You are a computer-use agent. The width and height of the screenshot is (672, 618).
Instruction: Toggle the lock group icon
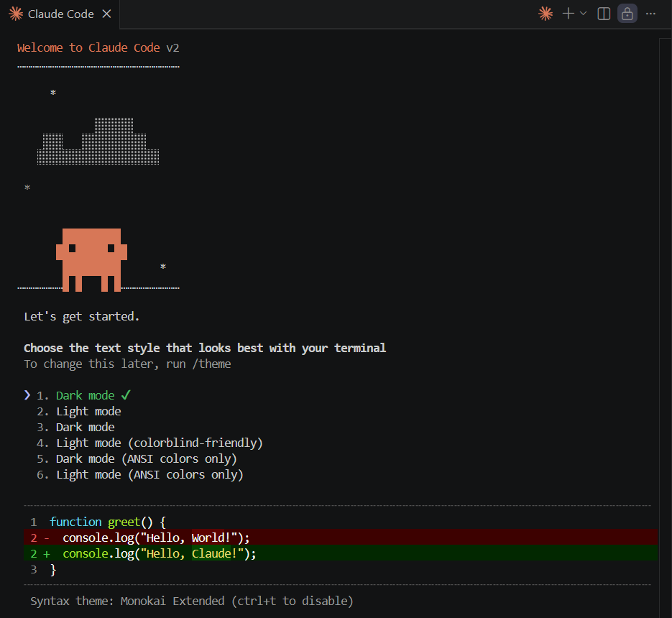pos(627,14)
